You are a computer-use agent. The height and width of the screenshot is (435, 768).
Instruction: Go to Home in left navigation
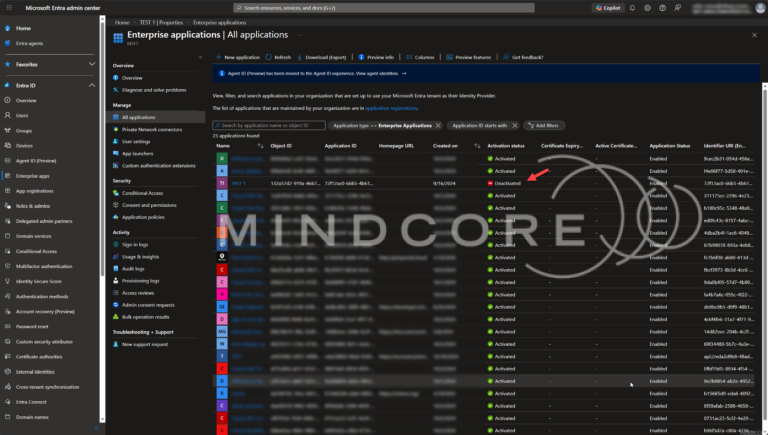pos(23,28)
